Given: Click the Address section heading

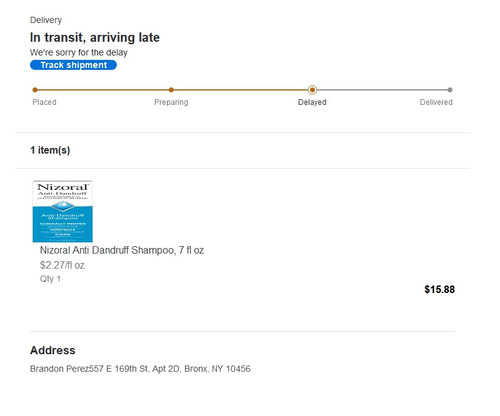Looking at the screenshot, I should (x=53, y=350).
